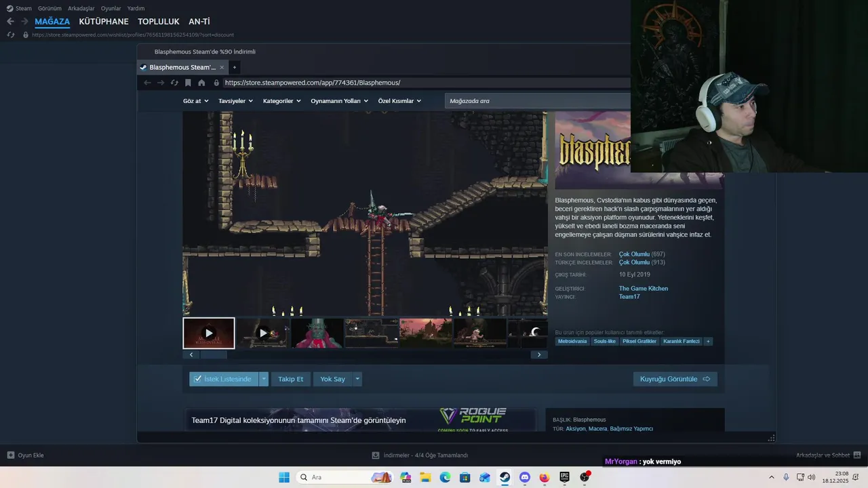Open the TOPLULUK tab
The image size is (868, 488).
(159, 22)
